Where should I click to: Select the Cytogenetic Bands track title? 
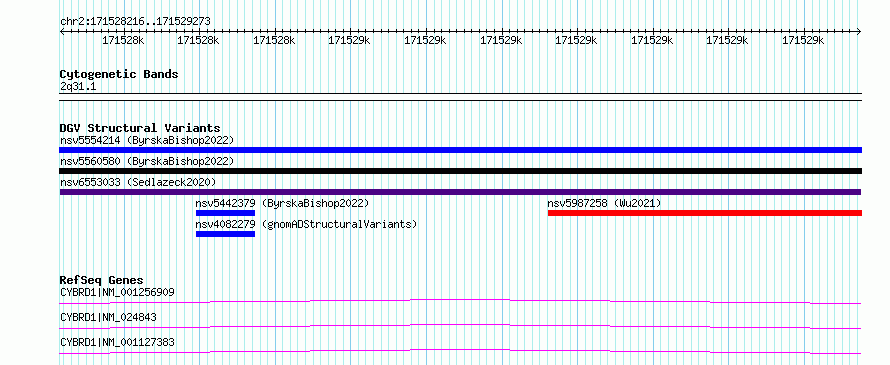pos(119,74)
